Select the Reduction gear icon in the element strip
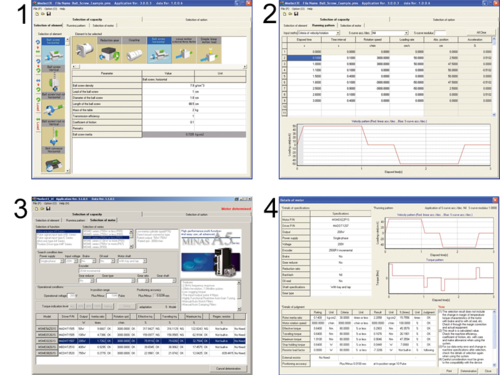The width and height of the screenshot is (500, 375). tap(109, 50)
